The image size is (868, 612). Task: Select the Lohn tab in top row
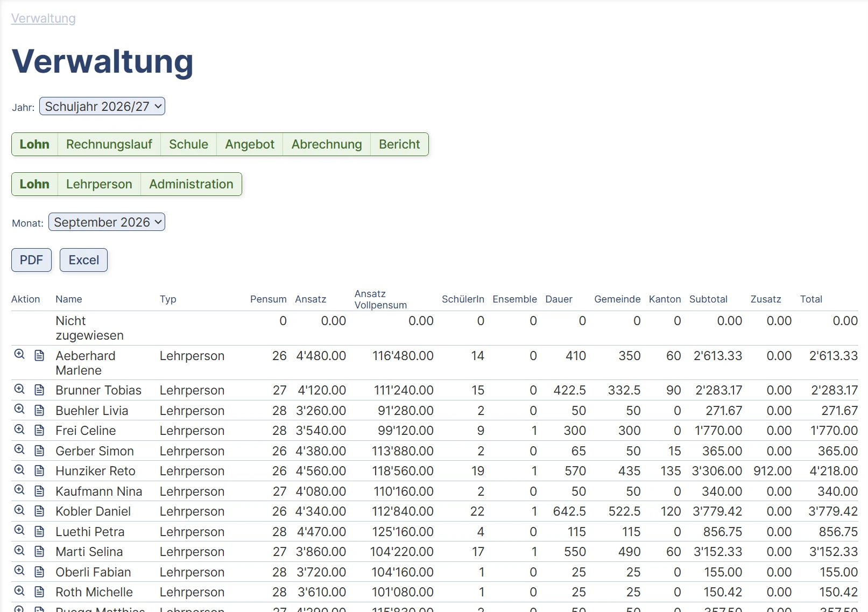pyautogui.click(x=34, y=144)
